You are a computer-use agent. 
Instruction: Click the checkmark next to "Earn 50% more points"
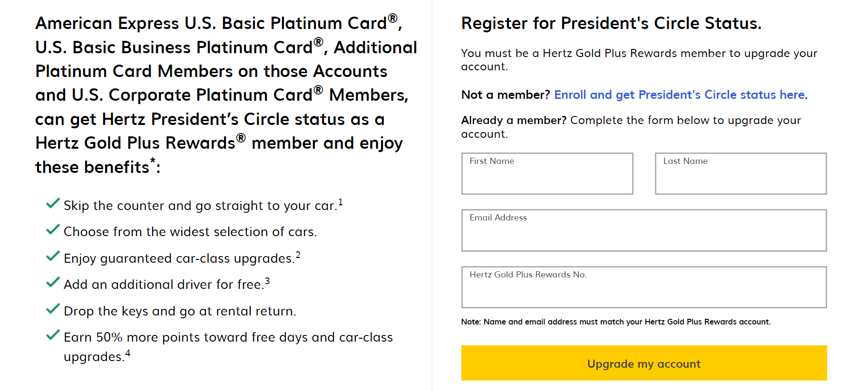click(53, 335)
